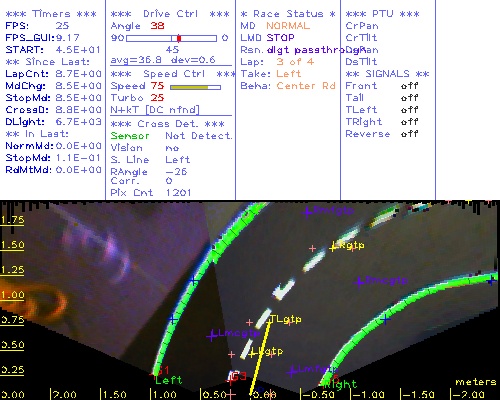Select the purple Rmcgtp cross marker
The width and height of the screenshot is (500, 400).
click(359, 282)
